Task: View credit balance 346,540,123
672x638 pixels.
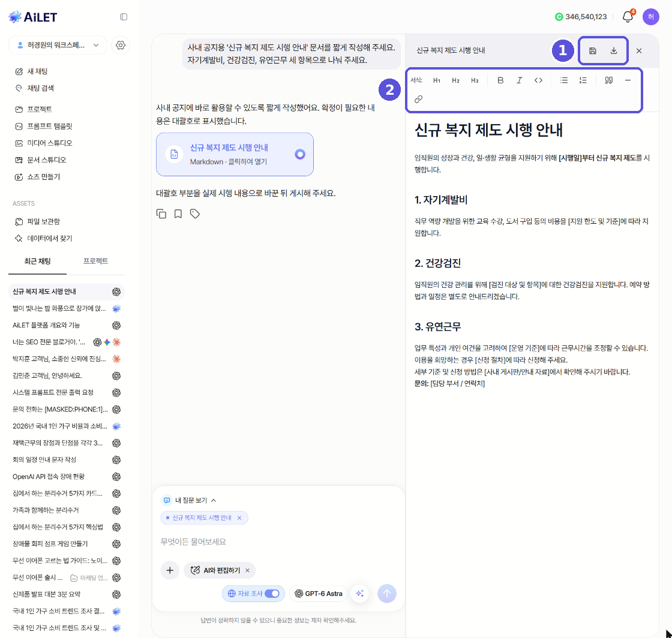Action: 581,17
